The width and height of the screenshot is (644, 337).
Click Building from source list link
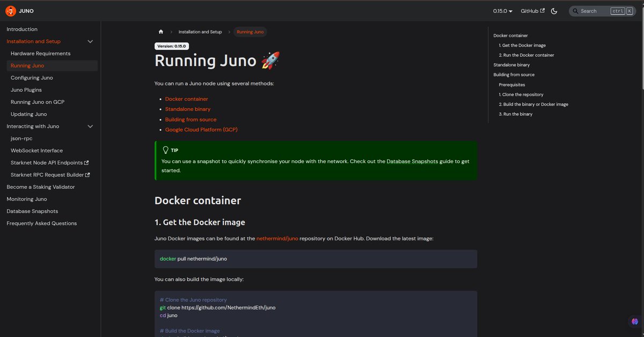[191, 119]
